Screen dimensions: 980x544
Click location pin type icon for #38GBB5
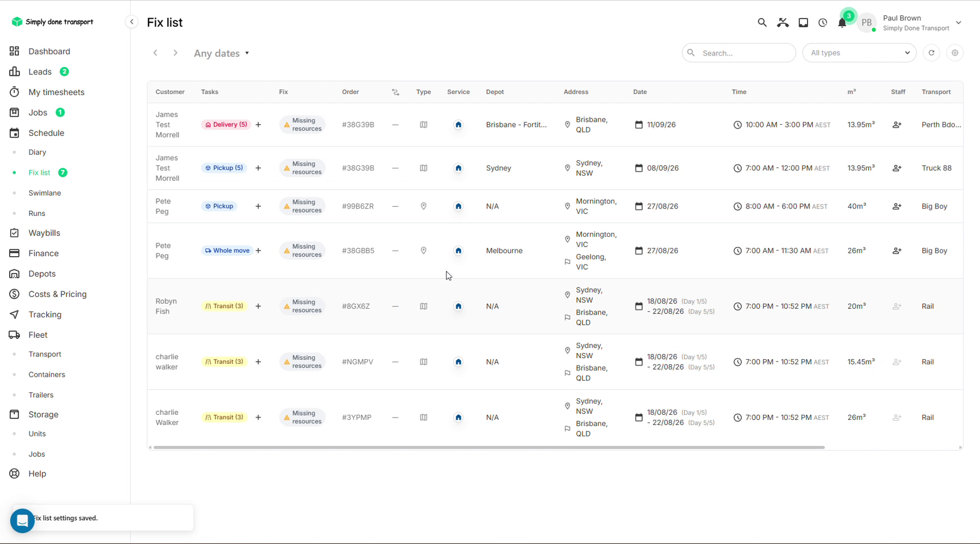pyautogui.click(x=424, y=250)
